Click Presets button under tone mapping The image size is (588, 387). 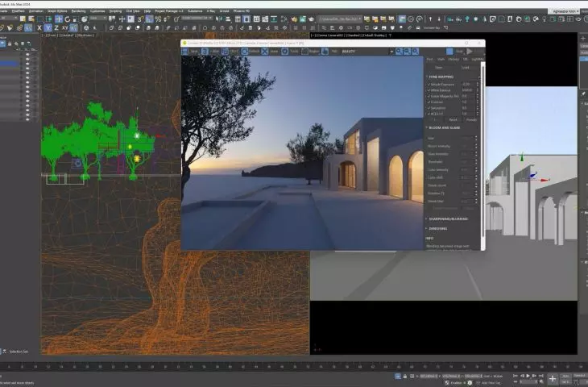(471, 120)
